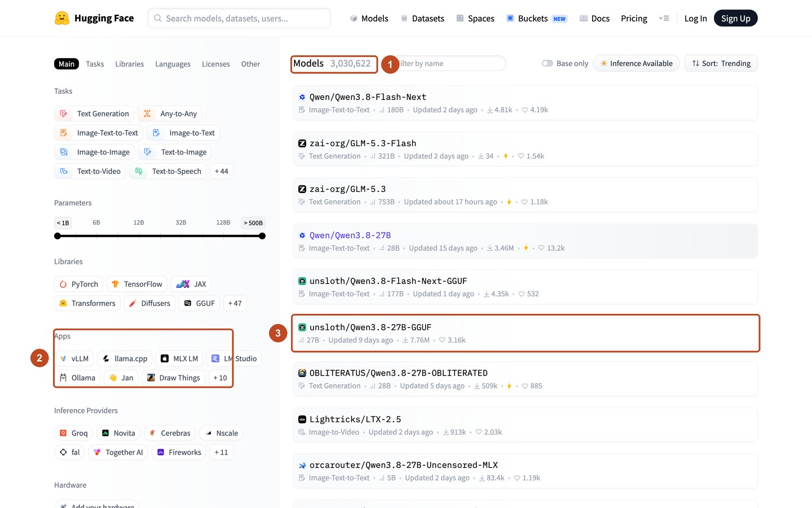The width and height of the screenshot is (812, 508).
Task: Filter by Diffusers library
Action: tap(149, 303)
